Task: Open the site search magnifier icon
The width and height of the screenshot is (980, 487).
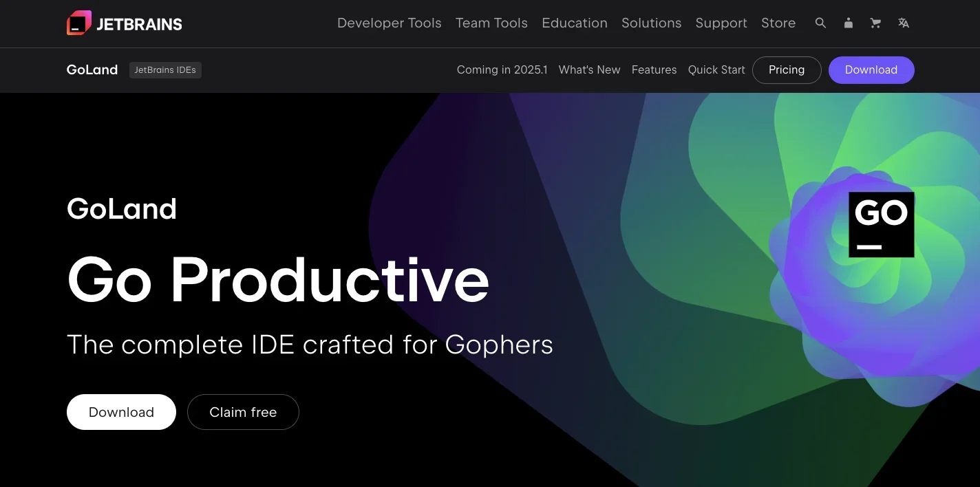Action: pos(820,23)
